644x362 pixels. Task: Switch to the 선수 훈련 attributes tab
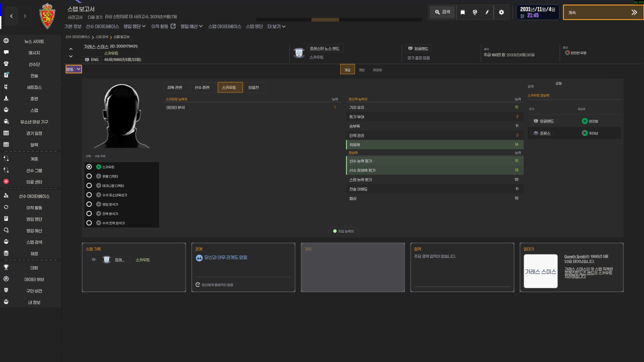pos(202,87)
